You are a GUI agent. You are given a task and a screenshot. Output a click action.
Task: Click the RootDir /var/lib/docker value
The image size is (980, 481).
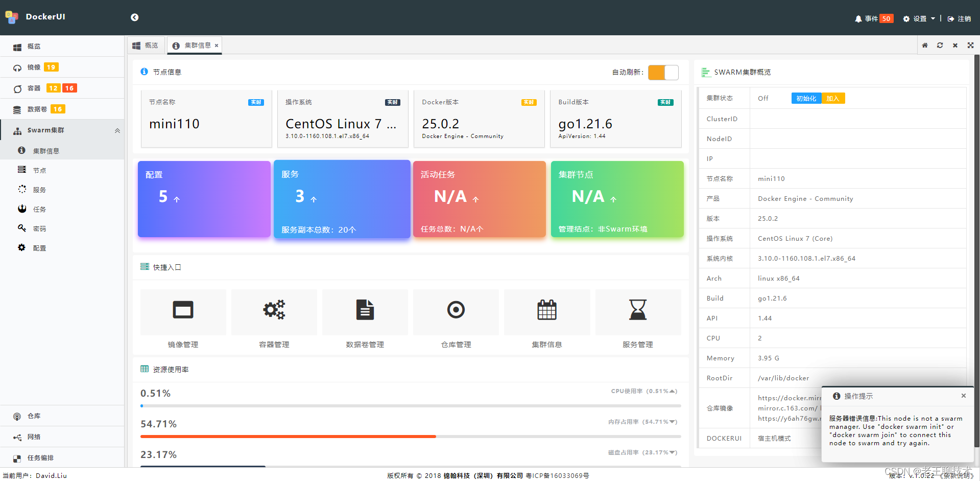(783, 378)
